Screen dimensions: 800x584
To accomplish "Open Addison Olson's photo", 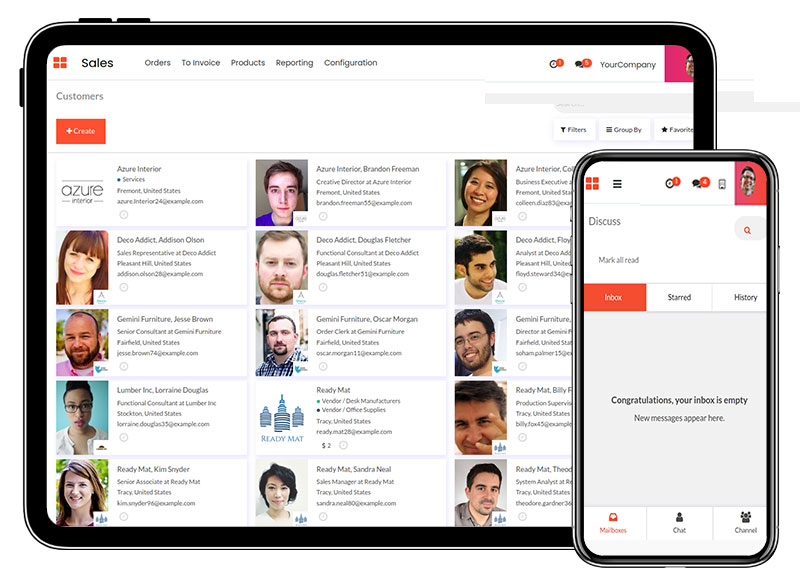I will (x=82, y=267).
